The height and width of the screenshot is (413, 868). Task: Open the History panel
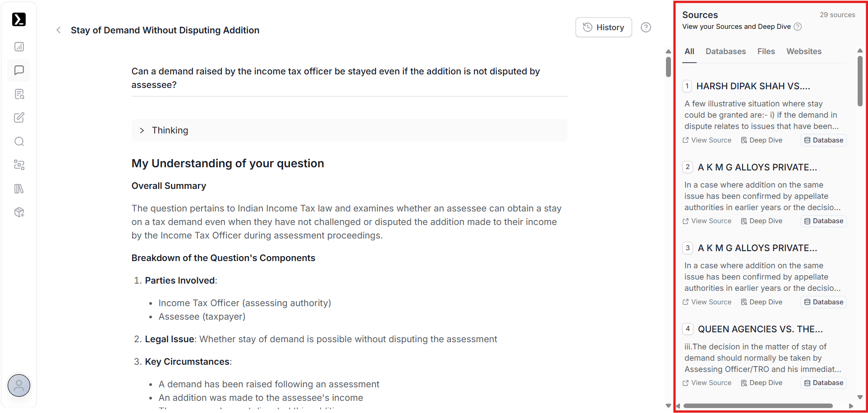[603, 28]
